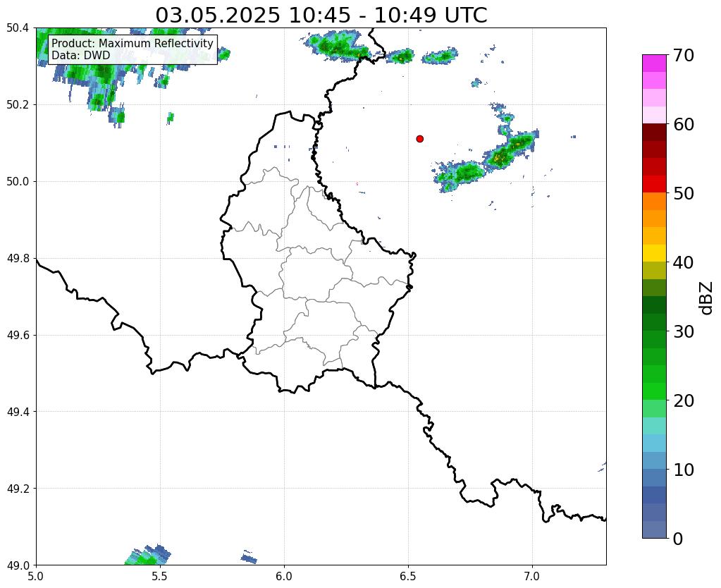This screenshot has width=721, height=588.
Task: Click the latitude axis label 50.2
Action: 18,105
